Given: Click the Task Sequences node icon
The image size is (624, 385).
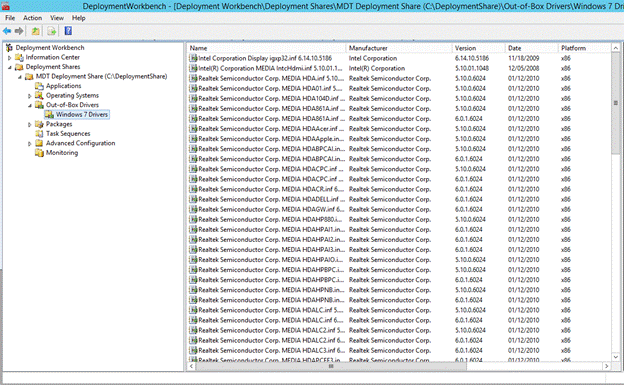Looking at the screenshot, I should click(x=39, y=134).
